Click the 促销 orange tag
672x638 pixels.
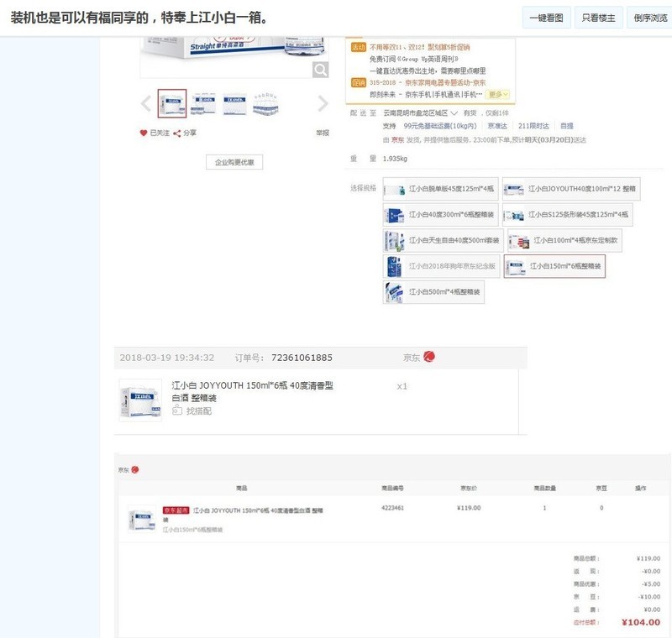pos(359,82)
